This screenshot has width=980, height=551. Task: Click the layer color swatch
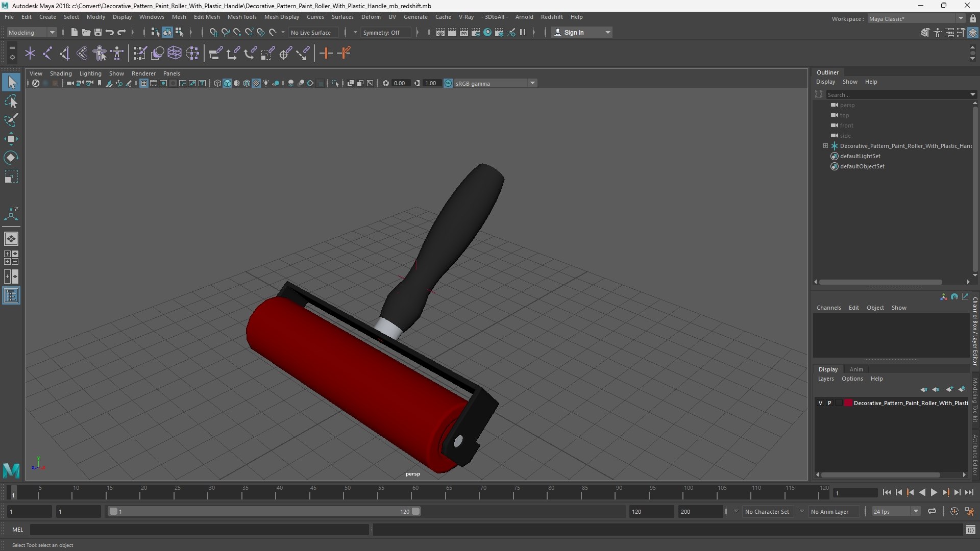tap(848, 403)
